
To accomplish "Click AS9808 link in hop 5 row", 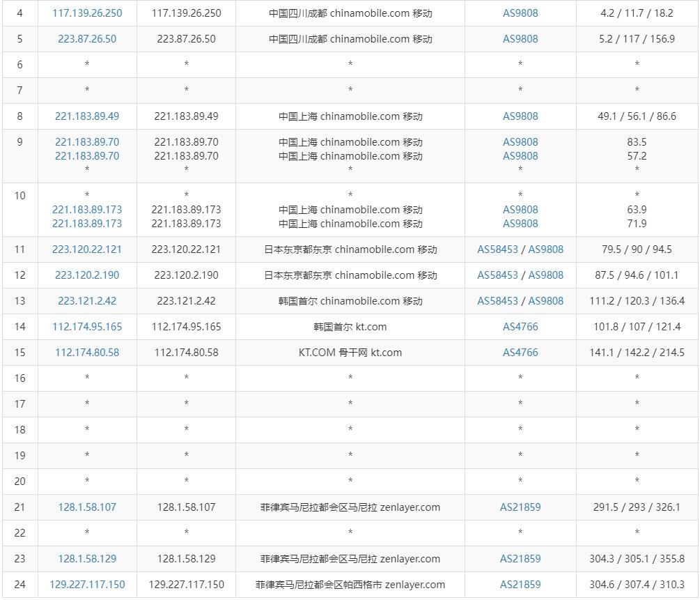I will click(520, 39).
